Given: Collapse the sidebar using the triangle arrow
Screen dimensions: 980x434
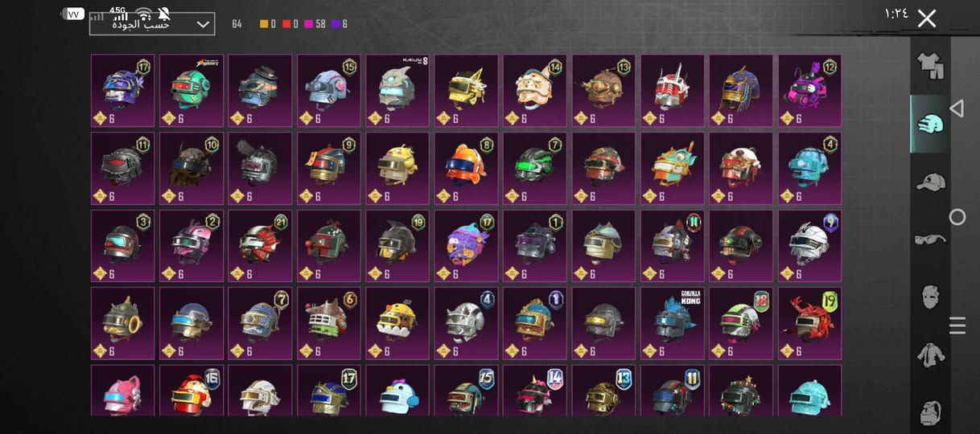Looking at the screenshot, I should tap(957, 108).
